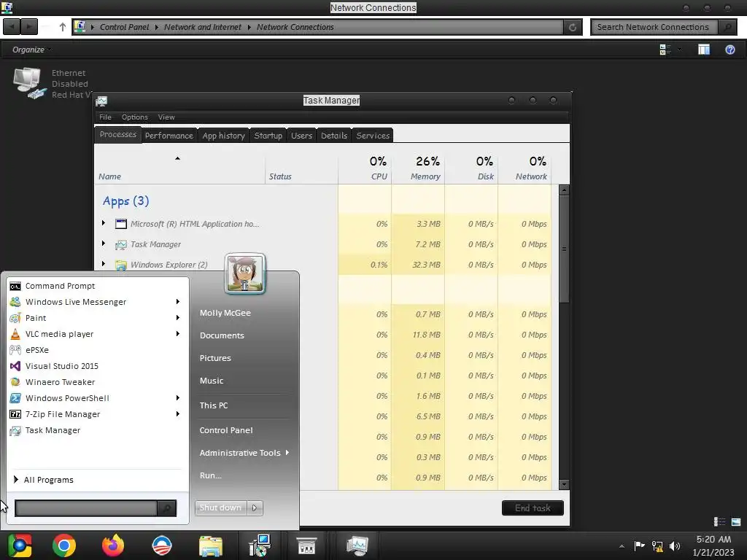
Task: Click the Shut down button
Action: click(220, 508)
